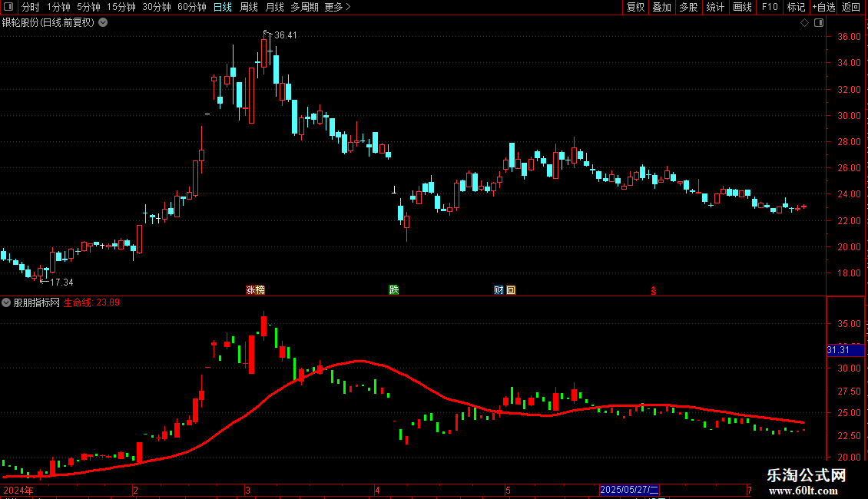The height and width of the screenshot is (499, 868).
Task: Click the 银轮股份(日线,前复权) chart title
Action: coord(48,23)
